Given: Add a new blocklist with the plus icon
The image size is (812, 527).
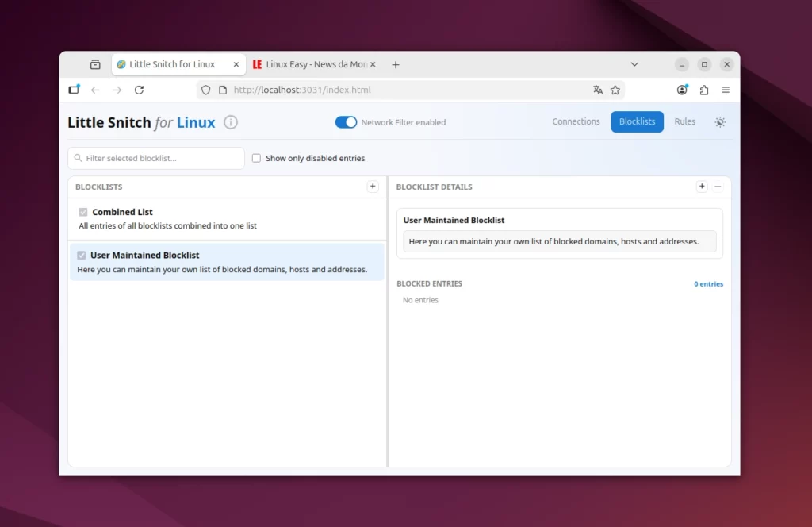Looking at the screenshot, I should 373,187.
